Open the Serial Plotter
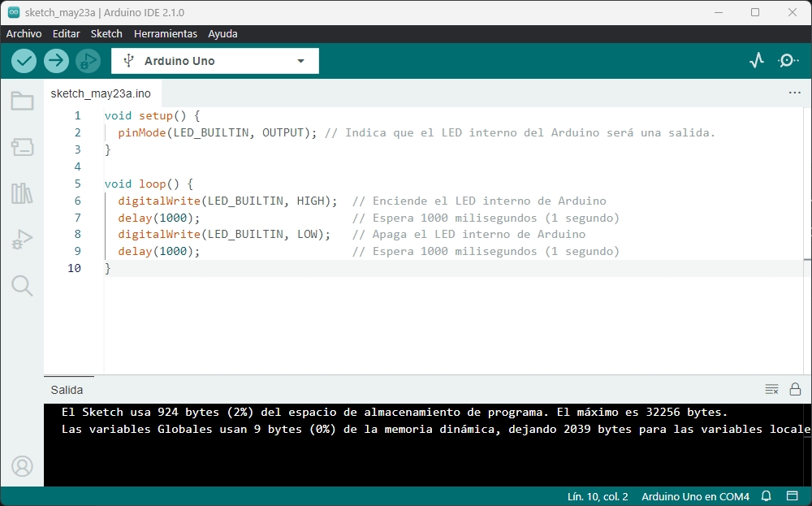Screen dimensions: 812x506 (x=757, y=61)
